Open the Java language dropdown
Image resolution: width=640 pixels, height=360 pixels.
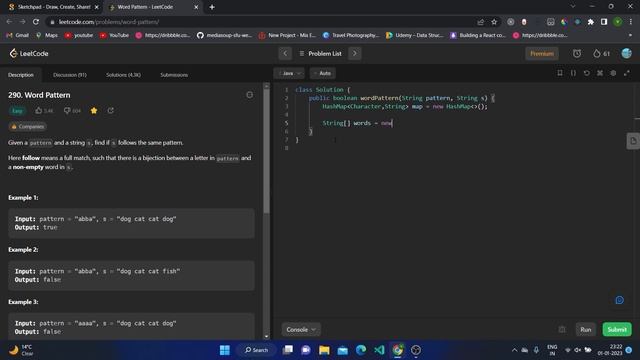coord(289,73)
